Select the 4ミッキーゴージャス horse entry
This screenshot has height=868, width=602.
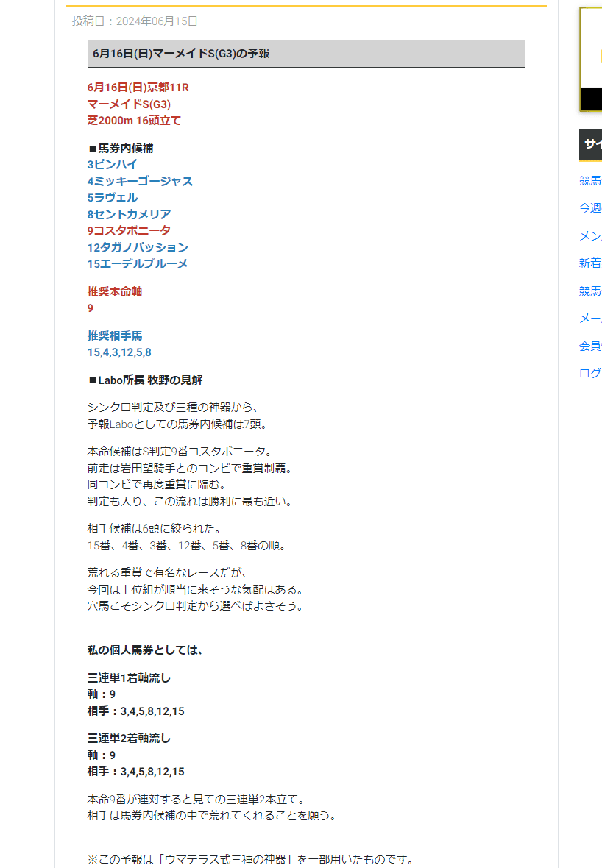point(140,182)
